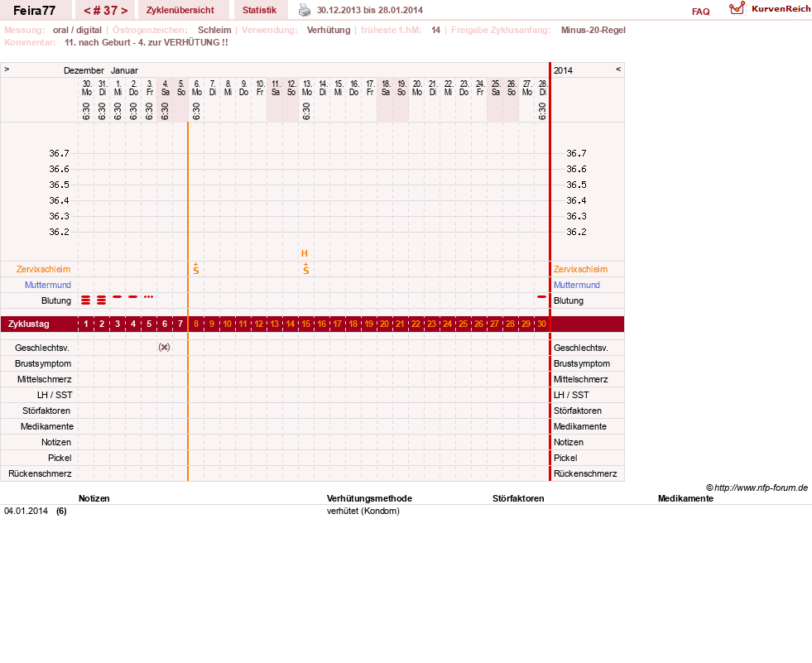
Task: Click the heavy bleeding symbol on day 1
Action: click(86, 300)
